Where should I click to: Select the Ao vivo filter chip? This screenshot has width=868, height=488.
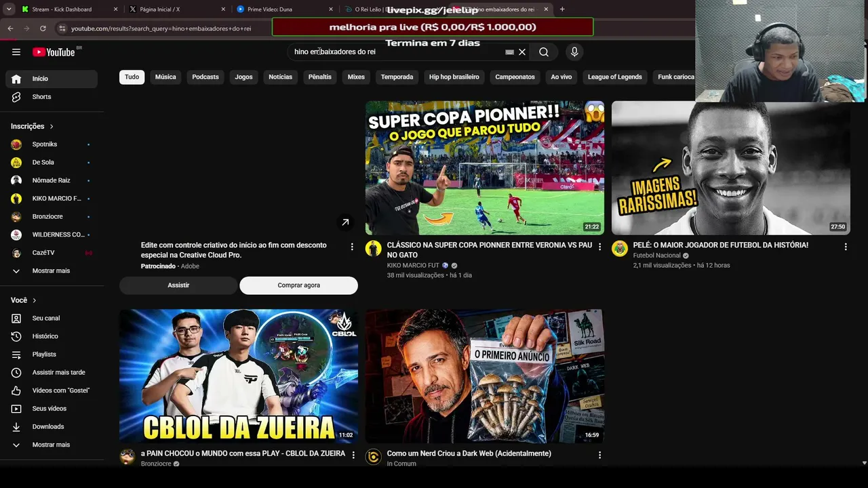tap(561, 77)
